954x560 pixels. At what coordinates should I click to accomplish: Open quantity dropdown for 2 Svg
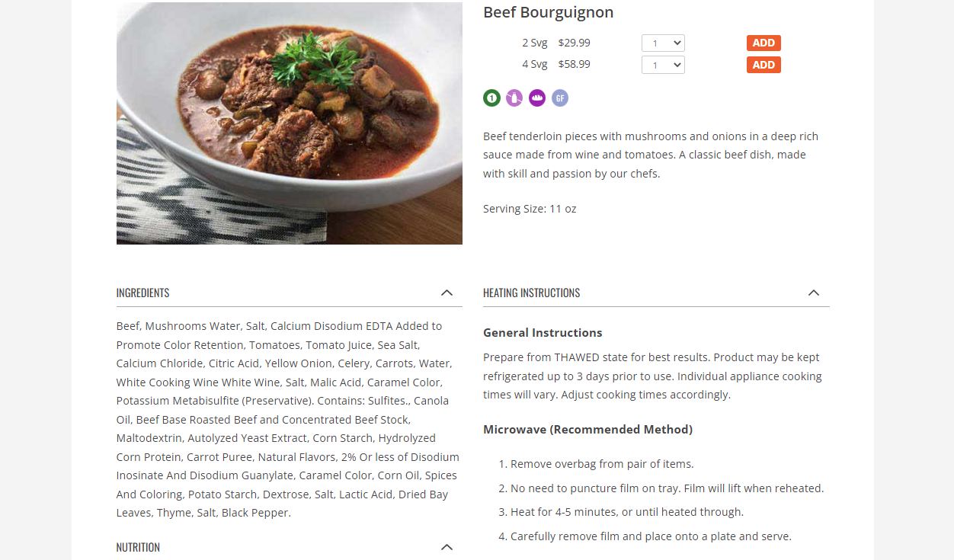tap(663, 43)
